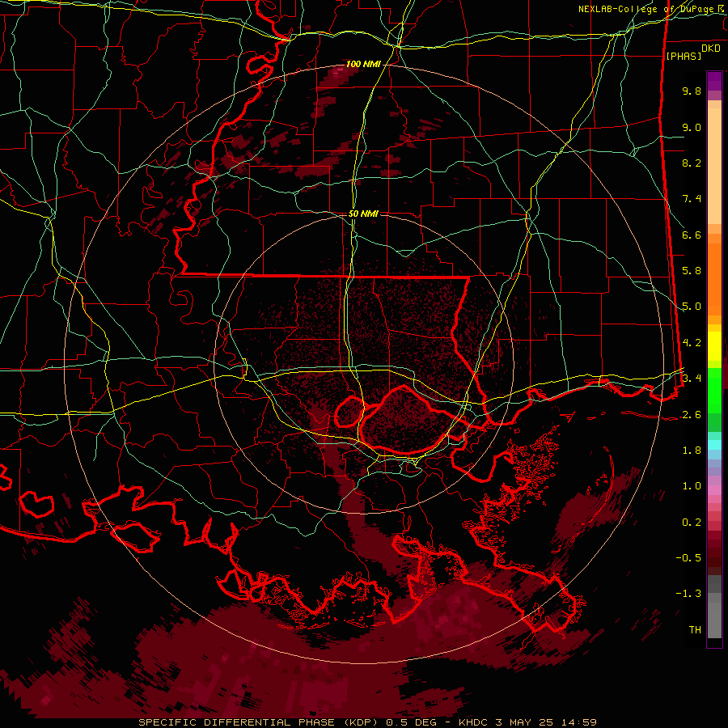Viewport: 728px width, 728px height.
Task: Click the 3 MAY 25 14:59 timestamp
Action: pyautogui.click(x=547, y=722)
